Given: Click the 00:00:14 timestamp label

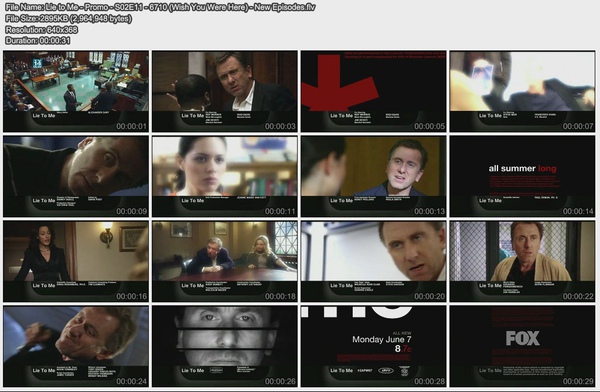Looking at the screenshot, I should pyautogui.click(x=578, y=211).
